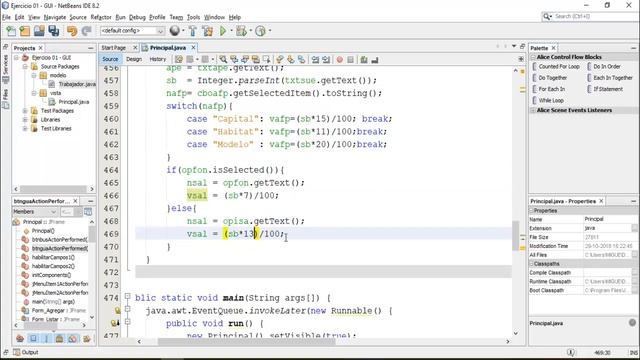
Task: Expand the Libraries node
Action: point(25,120)
